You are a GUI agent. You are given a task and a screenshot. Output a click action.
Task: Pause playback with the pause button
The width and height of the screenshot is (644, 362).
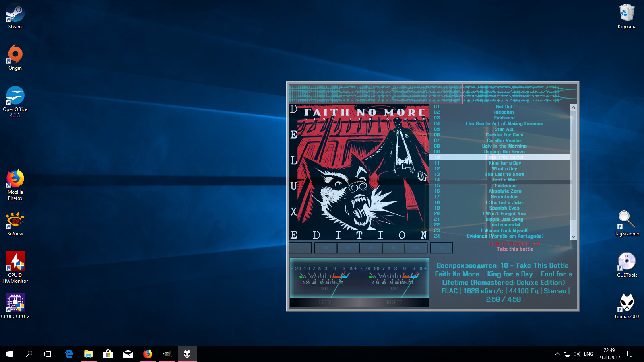click(349, 248)
